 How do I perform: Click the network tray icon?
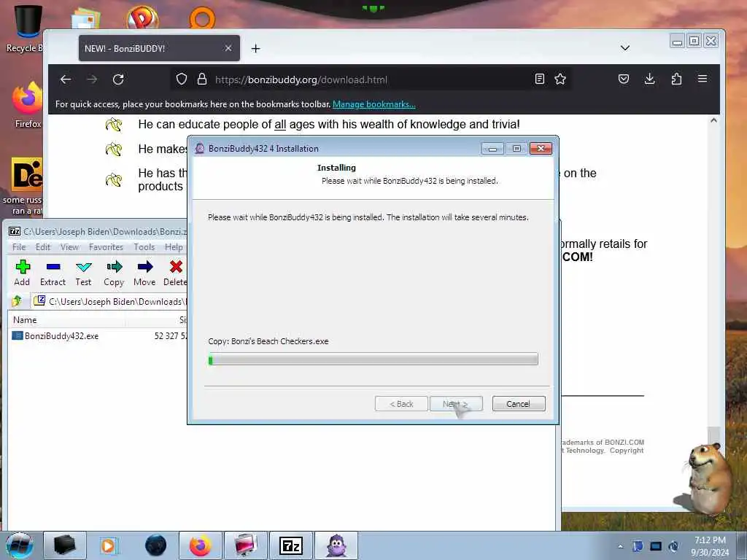pyautogui.click(x=656, y=546)
